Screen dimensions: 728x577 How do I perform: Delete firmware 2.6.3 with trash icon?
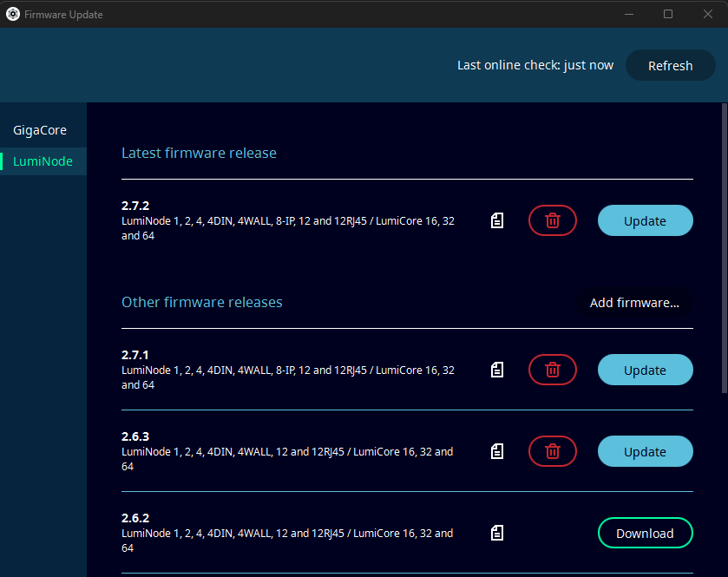click(552, 451)
